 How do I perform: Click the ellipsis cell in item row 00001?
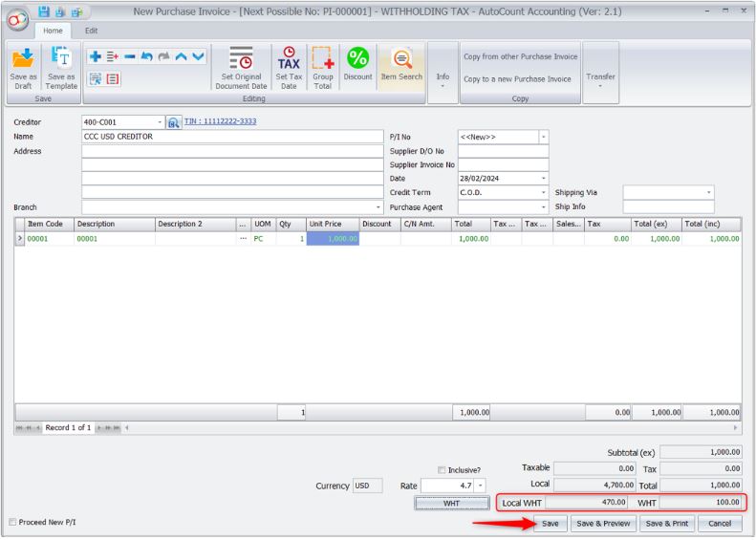pos(243,239)
